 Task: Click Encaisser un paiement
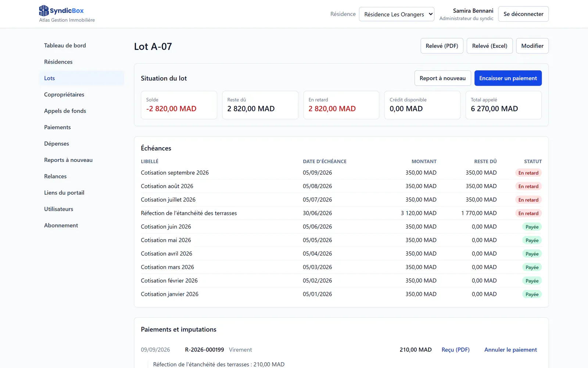click(x=508, y=78)
